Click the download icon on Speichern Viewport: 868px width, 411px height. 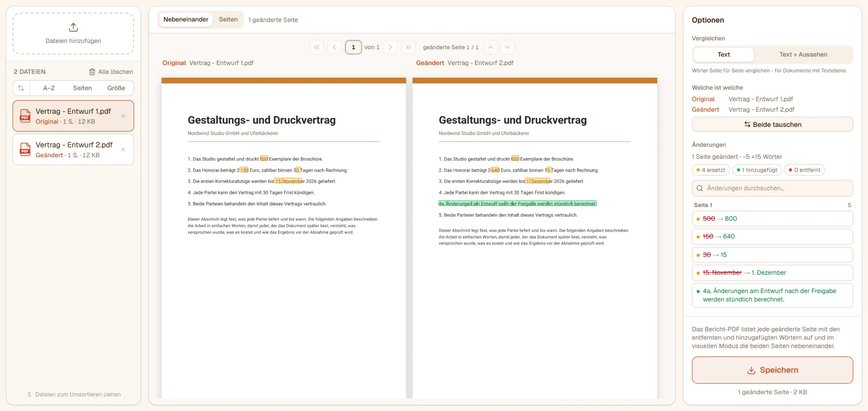click(751, 370)
